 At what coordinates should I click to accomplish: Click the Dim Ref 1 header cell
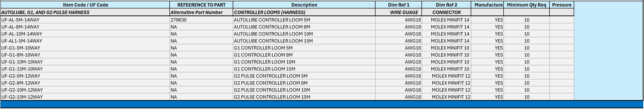(x=398, y=5)
